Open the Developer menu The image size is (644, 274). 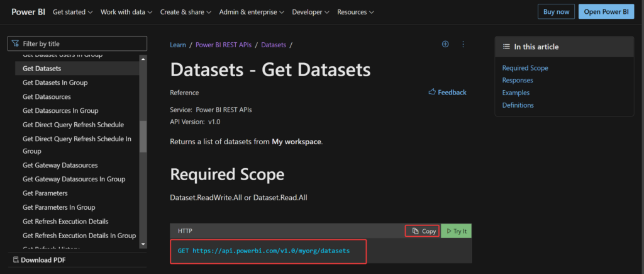[x=311, y=12]
